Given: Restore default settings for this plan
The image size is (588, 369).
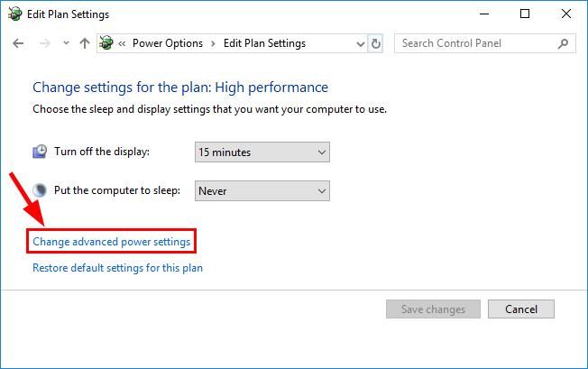Looking at the screenshot, I should 117,268.
